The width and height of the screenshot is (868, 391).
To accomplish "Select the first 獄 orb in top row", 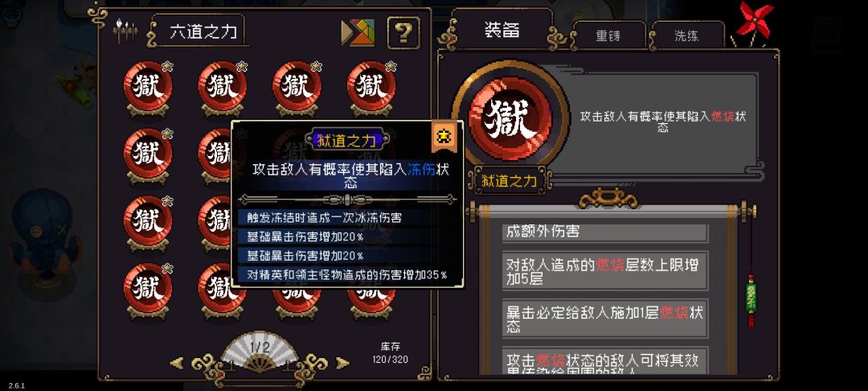I will pyautogui.click(x=147, y=88).
